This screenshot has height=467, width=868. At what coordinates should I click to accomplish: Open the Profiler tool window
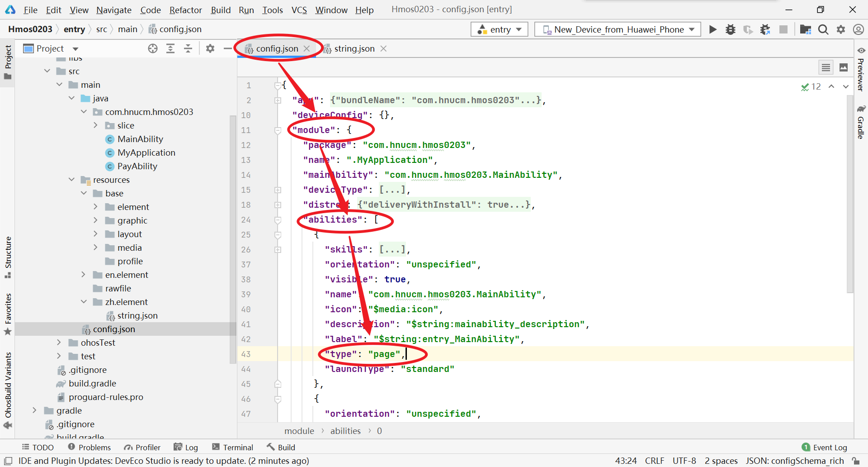[142, 447]
